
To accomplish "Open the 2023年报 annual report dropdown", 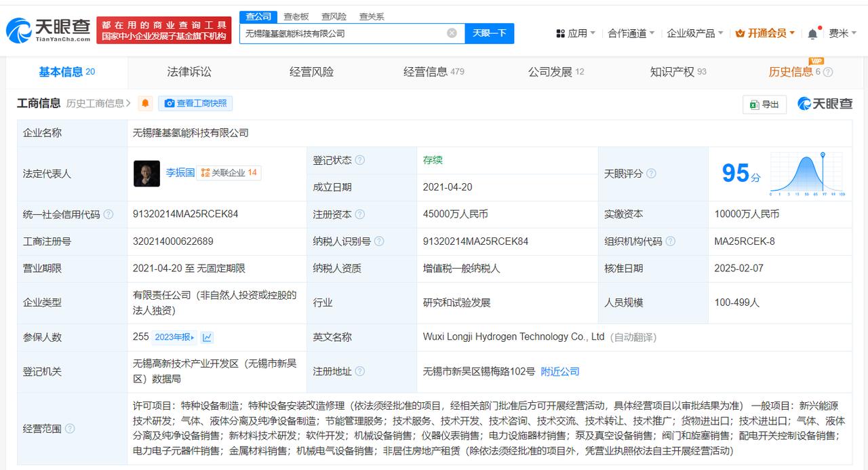I will pos(174,337).
